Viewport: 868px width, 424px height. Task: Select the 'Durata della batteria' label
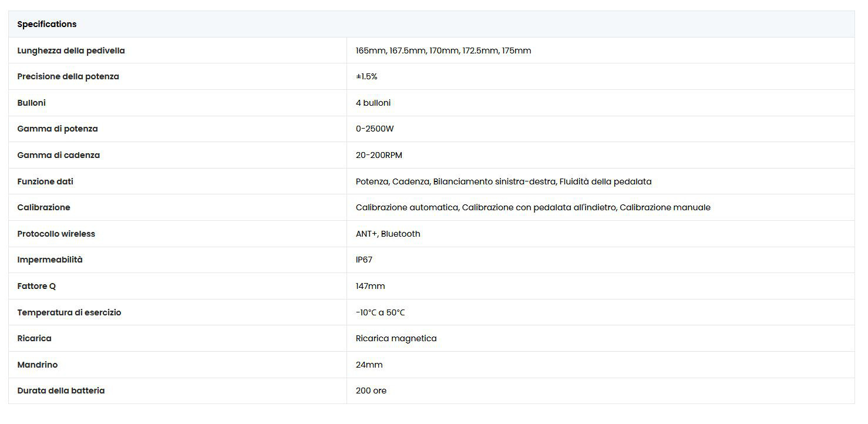(x=61, y=391)
